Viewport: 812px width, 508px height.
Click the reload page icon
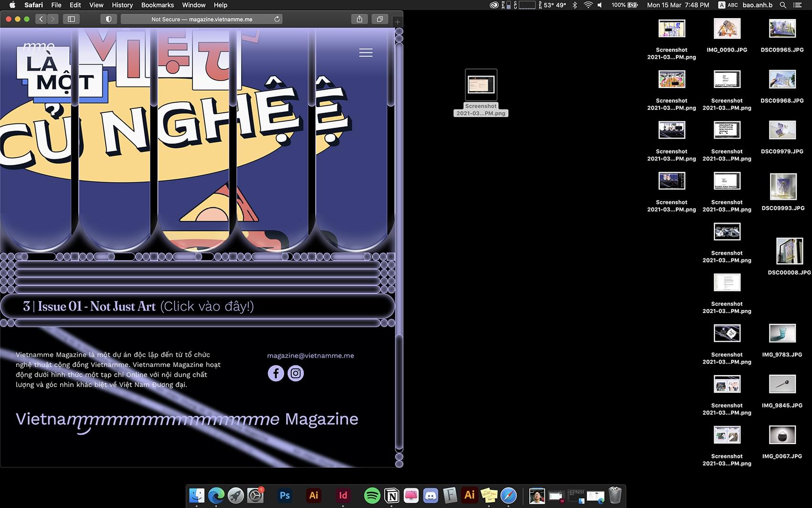[x=277, y=19]
